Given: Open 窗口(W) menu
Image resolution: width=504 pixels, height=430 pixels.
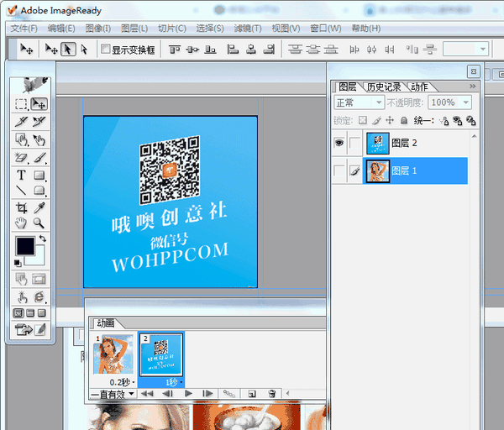Looking at the screenshot, I should click(x=325, y=29).
